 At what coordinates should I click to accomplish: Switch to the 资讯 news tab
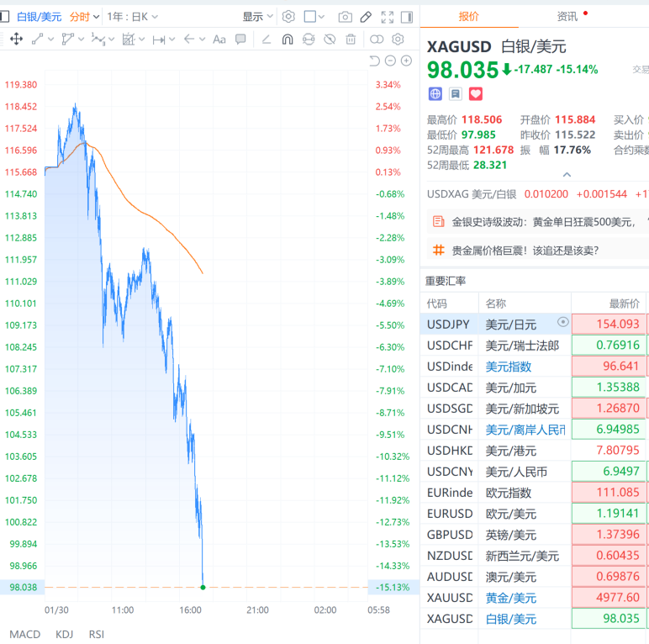coord(567,16)
